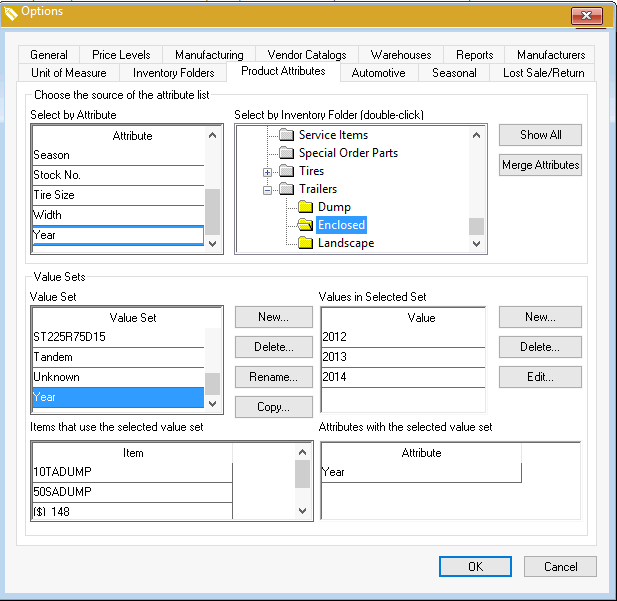Open the Unit of Measure tab
This screenshot has height=601, width=617.
coord(69,73)
